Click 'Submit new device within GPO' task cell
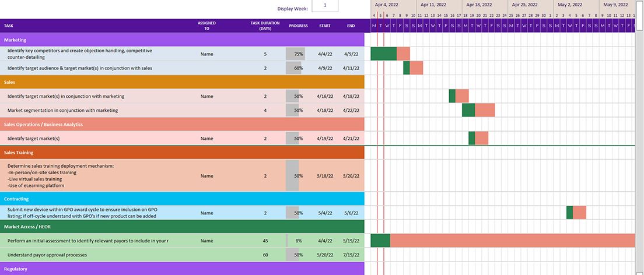Viewport: 644px width, 275px height. (x=82, y=213)
